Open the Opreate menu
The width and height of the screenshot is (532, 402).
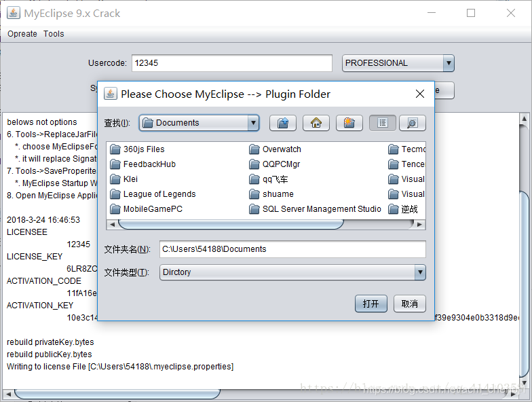pos(22,34)
